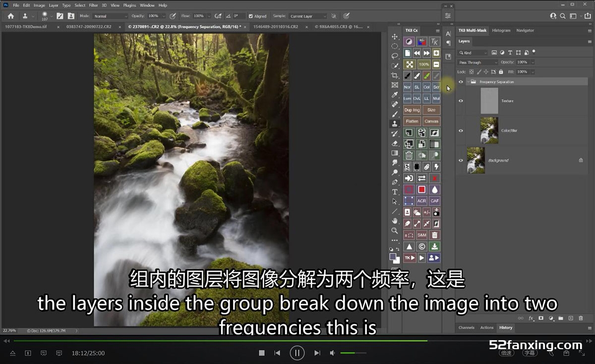Stop the video playback

tap(262, 353)
